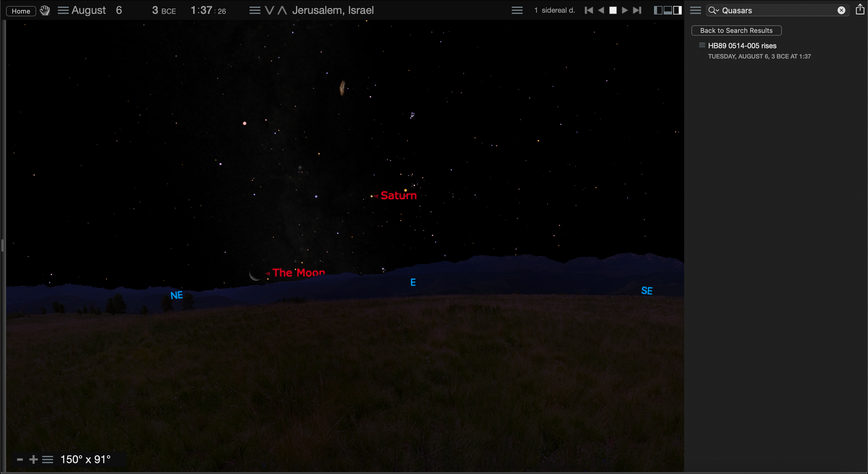Screen dimensions: 868x474
Task: Click the share icon
Action: pyautogui.click(x=860, y=9)
